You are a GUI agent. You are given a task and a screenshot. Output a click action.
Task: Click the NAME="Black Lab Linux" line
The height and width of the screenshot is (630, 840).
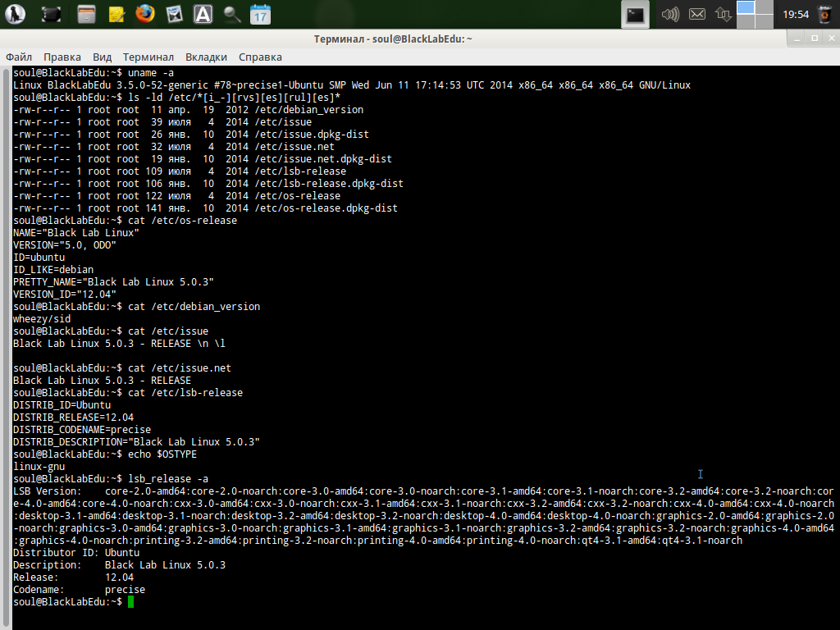pyautogui.click(x=76, y=233)
